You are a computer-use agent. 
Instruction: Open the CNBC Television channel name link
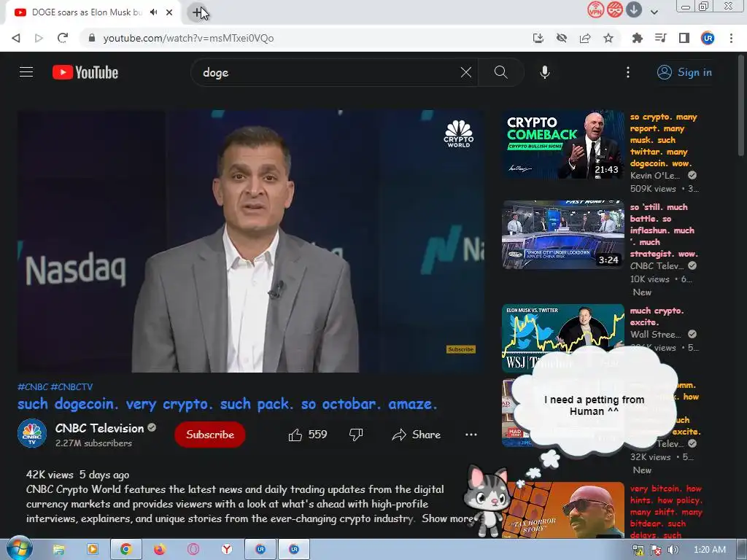tap(99, 428)
